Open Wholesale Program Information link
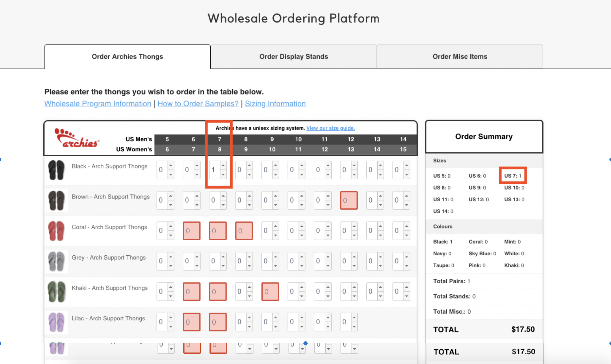The image size is (611, 364). pos(98,103)
